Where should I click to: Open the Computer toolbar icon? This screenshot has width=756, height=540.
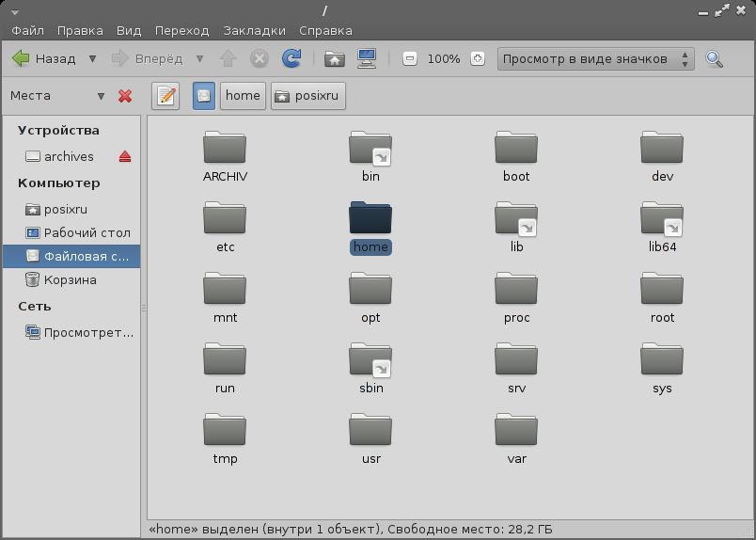(x=367, y=58)
